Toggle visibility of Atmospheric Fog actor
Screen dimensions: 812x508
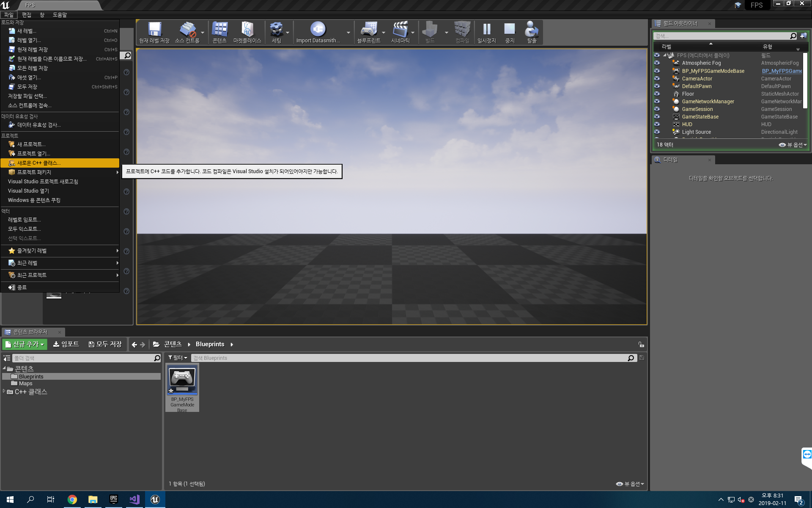click(x=656, y=63)
